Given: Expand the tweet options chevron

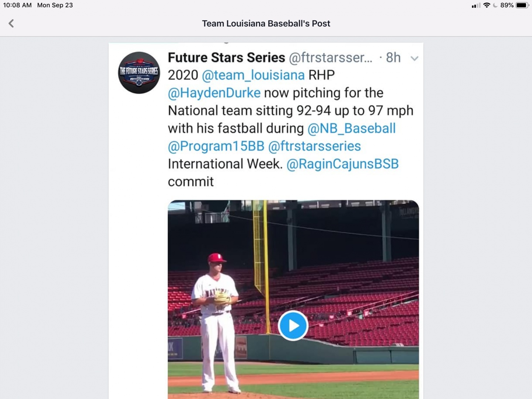Looking at the screenshot, I should pyautogui.click(x=415, y=58).
